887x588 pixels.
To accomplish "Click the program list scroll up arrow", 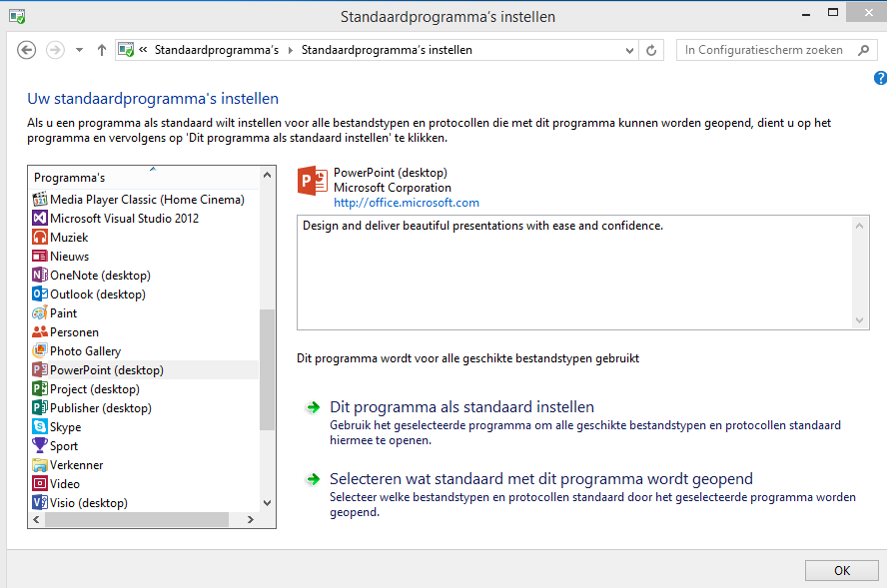I will tap(267, 176).
